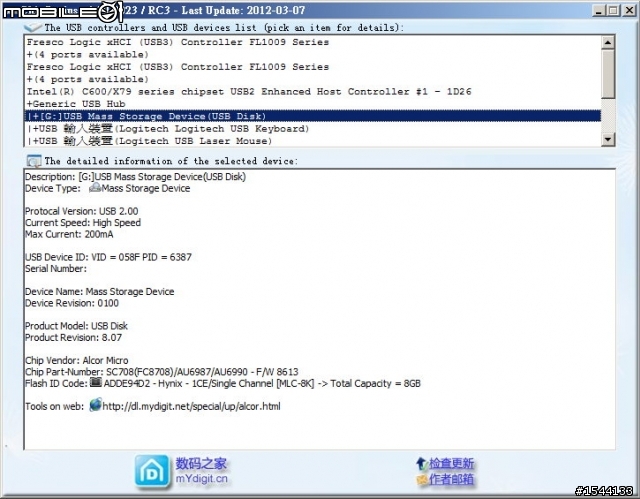Maximize the ChipGenius window

(613, 10)
